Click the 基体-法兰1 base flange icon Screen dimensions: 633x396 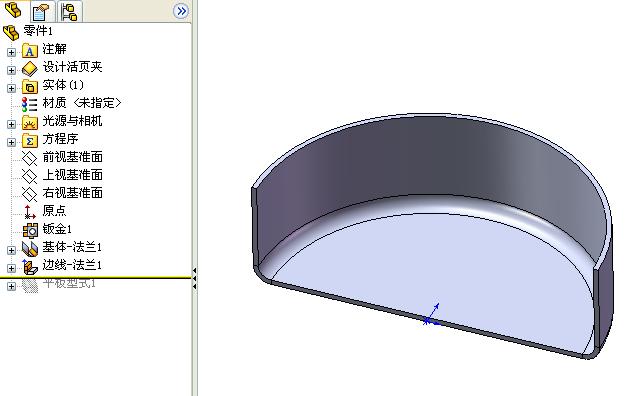tap(29, 248)
